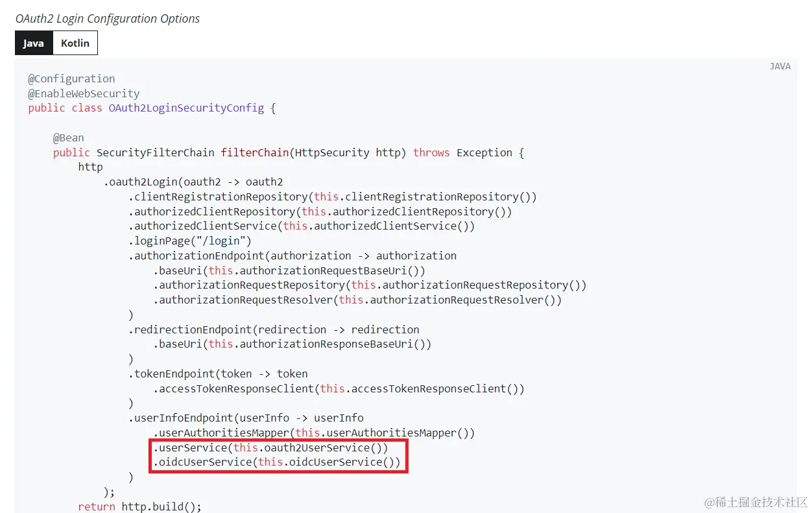Image resolution: width=812 pixels, height=513 pixels.
Task: Select the @Configuration annotation
Action: pos(71,78)
